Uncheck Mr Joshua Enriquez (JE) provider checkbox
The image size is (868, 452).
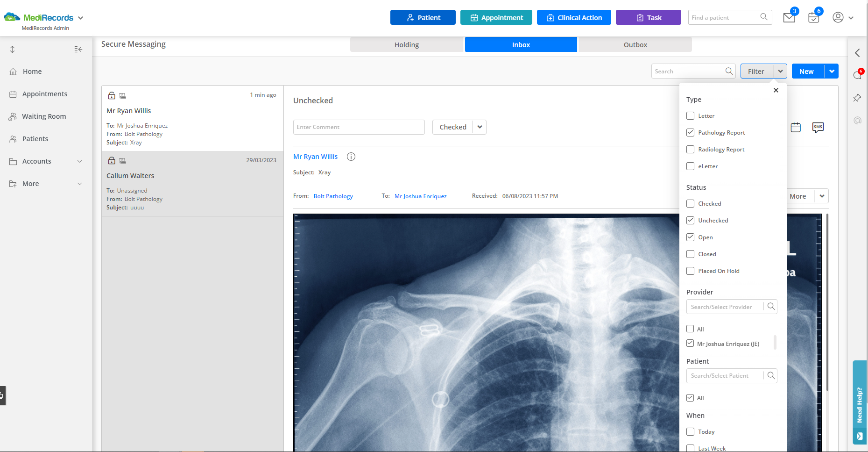pos(690,343)
